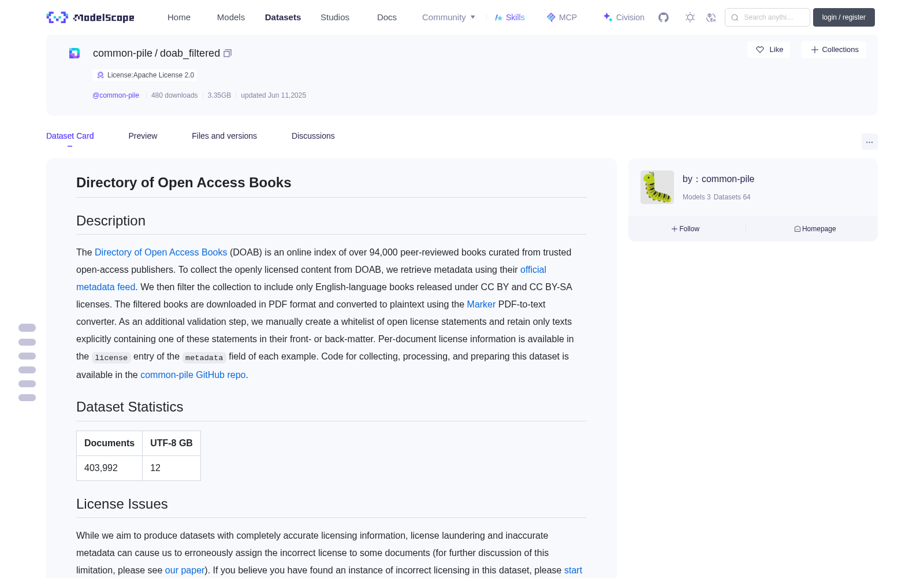
Task: Click the first outline marker on left
Action: tap(27, 328)
